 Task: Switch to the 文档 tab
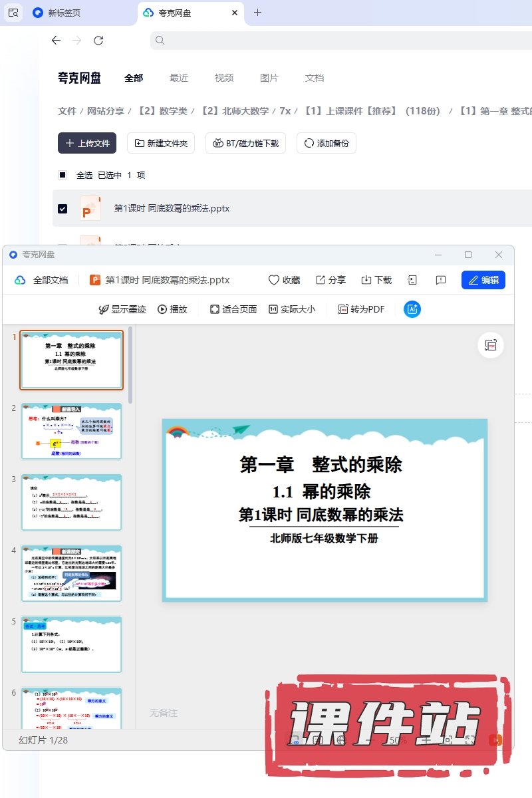[x=315, y=78]
